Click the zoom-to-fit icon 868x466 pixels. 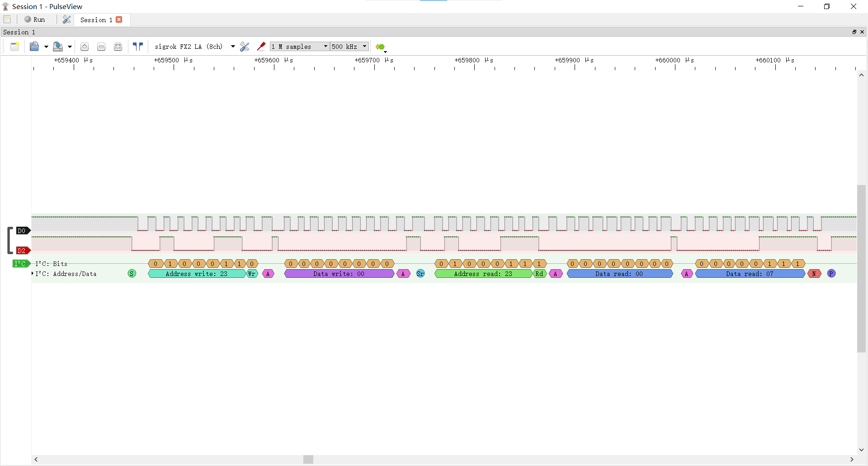[x=118, y=47]
